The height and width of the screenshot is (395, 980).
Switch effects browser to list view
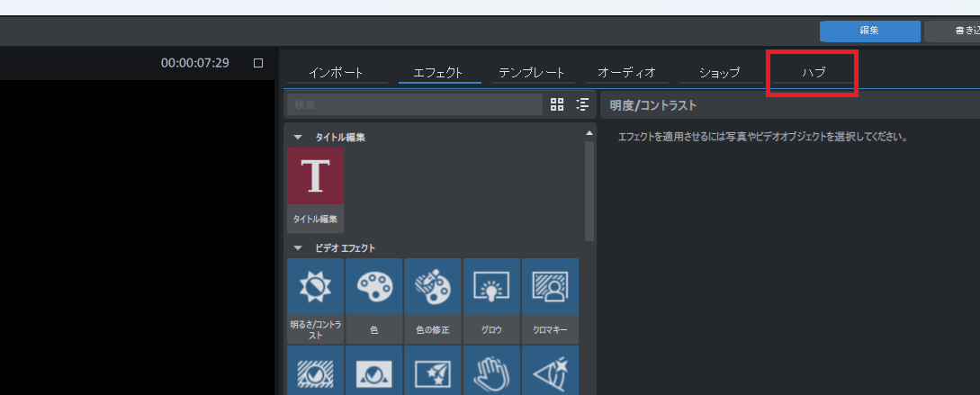tap(582, 104)
